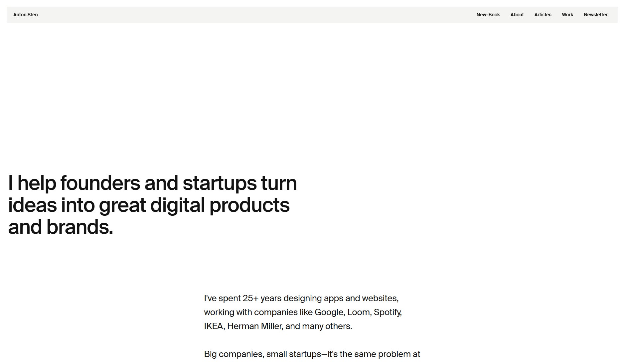The height and width of the screenshot is (364, 625).
Task: Click the headline line 'I help founders and startups turn'
Action: [x=152, y=183]
